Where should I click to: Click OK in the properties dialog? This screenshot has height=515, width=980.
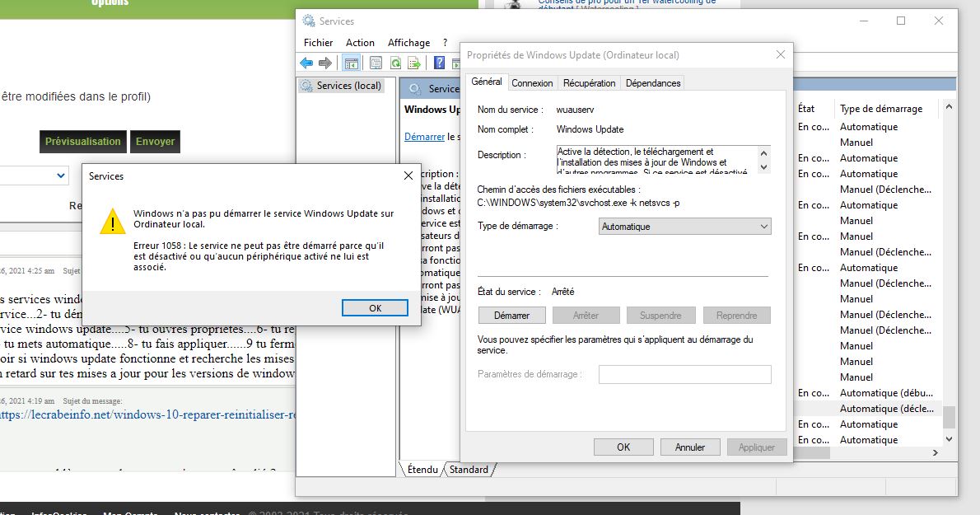pyautogui.click(x=623, y=447)
